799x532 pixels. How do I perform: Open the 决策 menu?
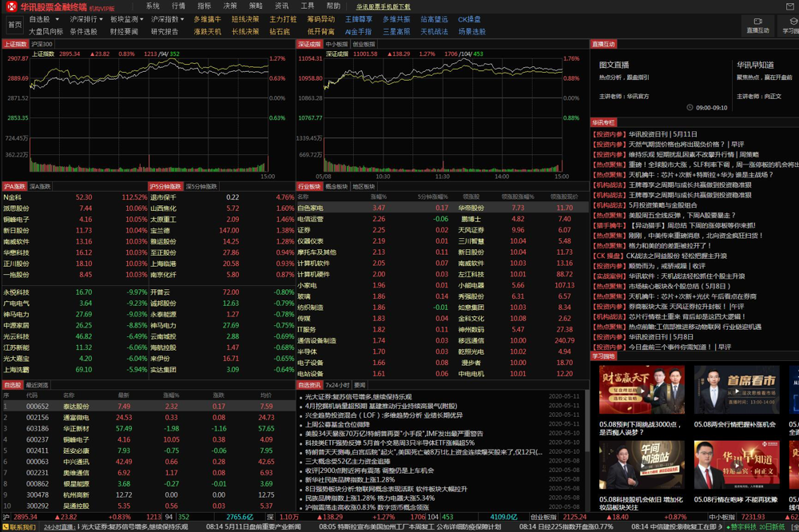(x=230, y=6)
